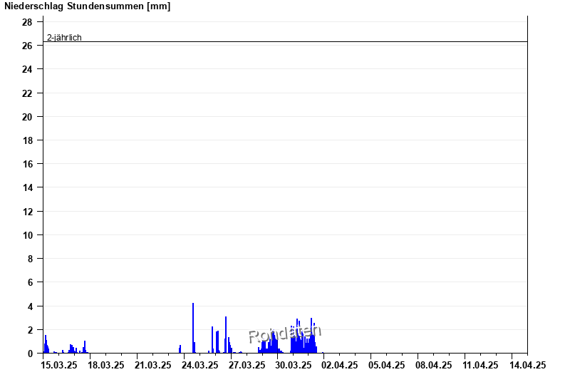Pick the 27.03.25 date tick label
The width and height of the screenshot is (570, 392).
[x=247, y=365]
